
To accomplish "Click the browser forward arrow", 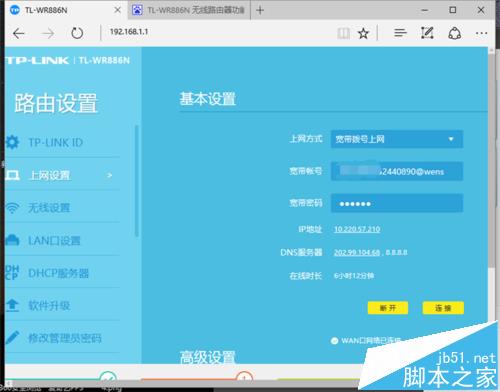I will point(48,33).
